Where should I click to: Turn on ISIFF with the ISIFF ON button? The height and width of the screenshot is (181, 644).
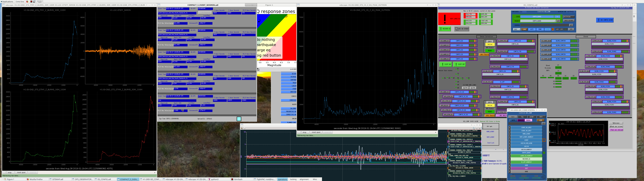coord(446,64)
